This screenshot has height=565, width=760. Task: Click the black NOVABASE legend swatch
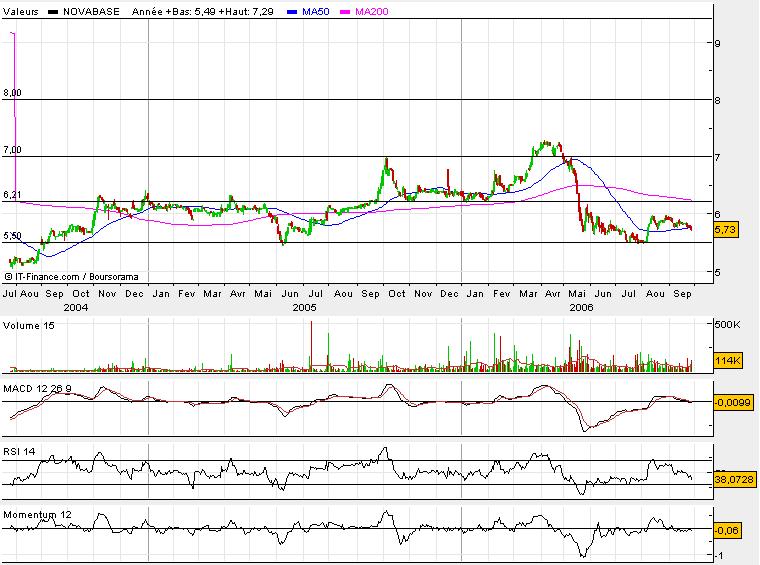coord(53,12)
